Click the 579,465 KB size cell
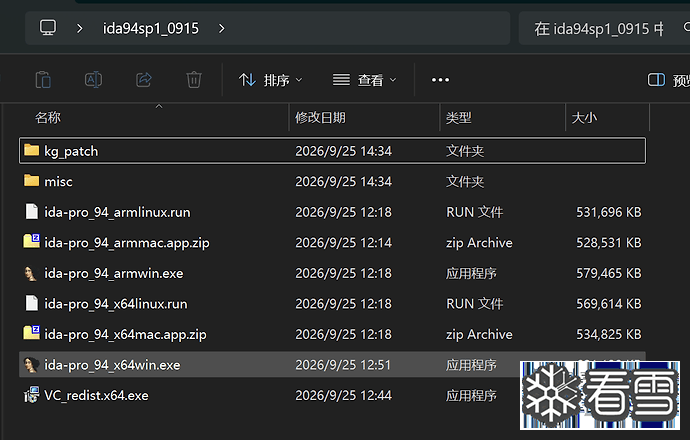Image resolution: width=690 pixels, height=440 pixels. [x=609, y=274]
